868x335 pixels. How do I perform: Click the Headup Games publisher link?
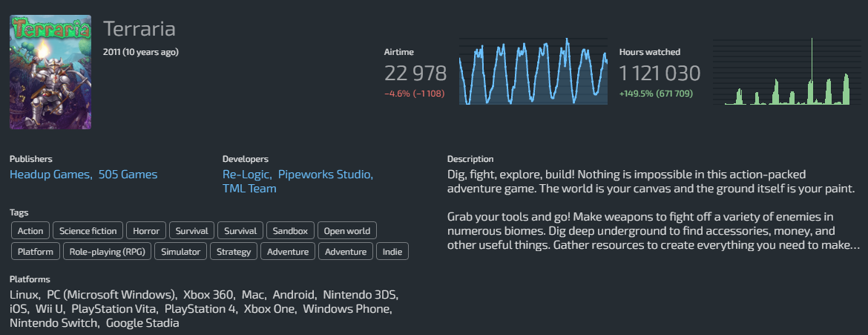pyautogui.click(x=51, y=175)
